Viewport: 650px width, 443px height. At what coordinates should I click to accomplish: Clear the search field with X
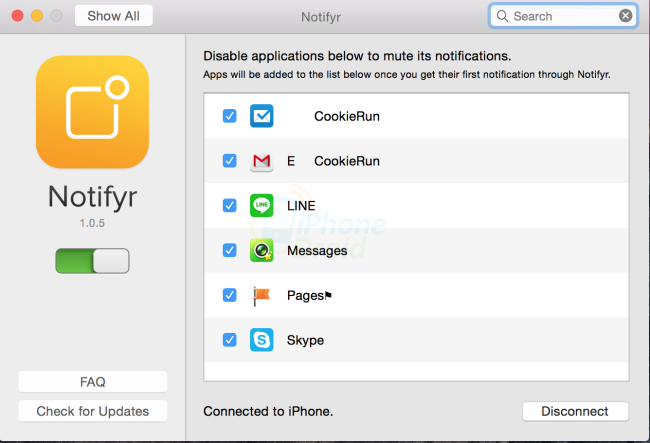626,16
